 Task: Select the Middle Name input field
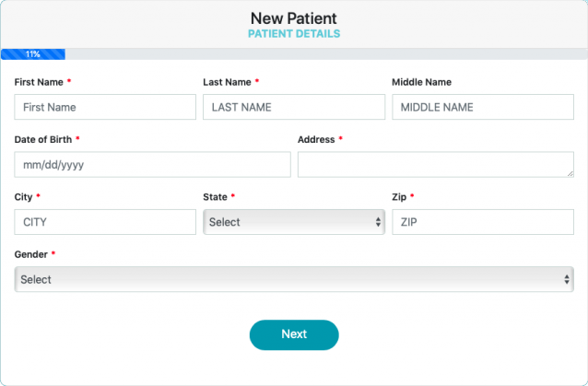point(482,107)
